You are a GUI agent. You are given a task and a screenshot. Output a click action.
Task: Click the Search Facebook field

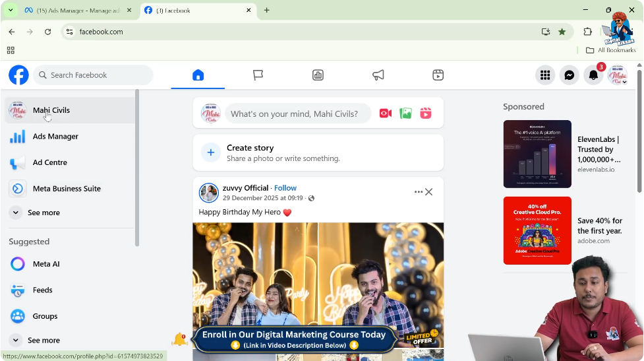(x=93, y=75)
